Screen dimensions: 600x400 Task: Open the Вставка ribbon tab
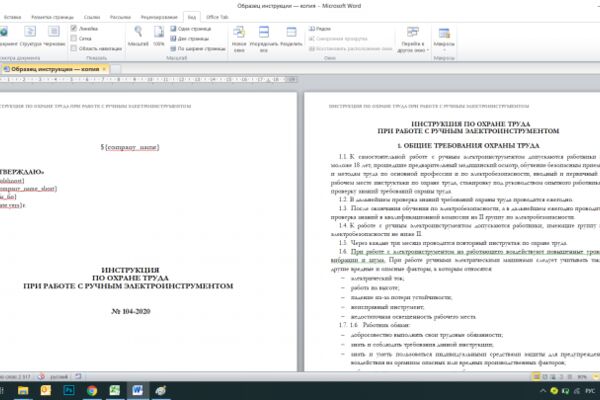tap(13, 17)
